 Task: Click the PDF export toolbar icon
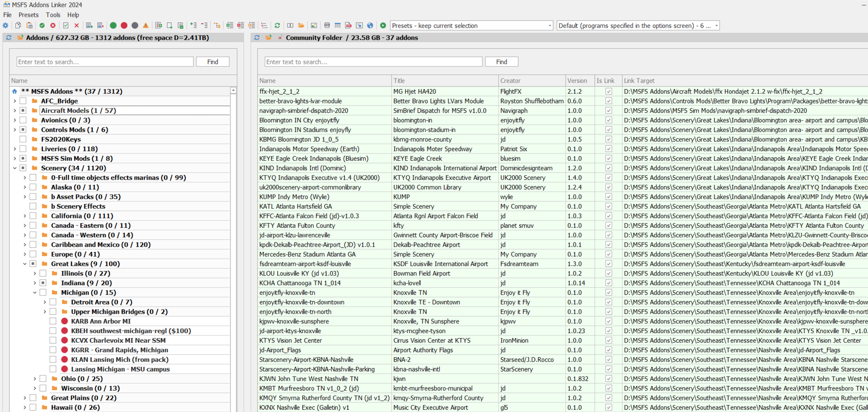click(x=348, y=25)
